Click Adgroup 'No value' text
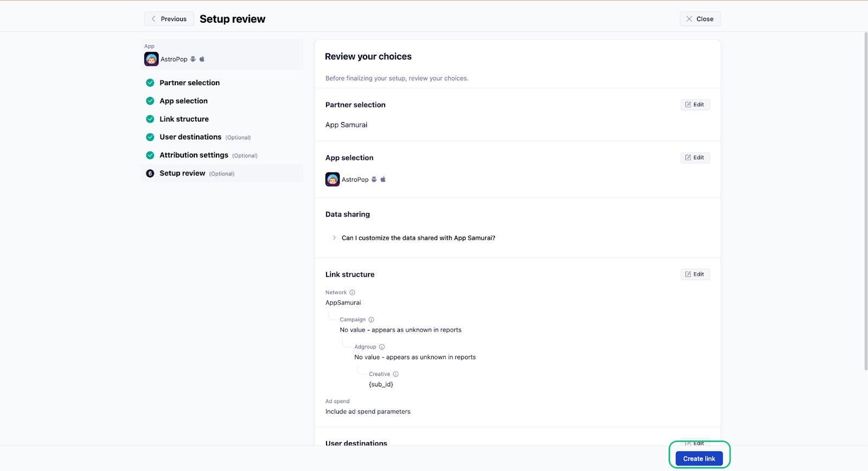 [415, 357]
